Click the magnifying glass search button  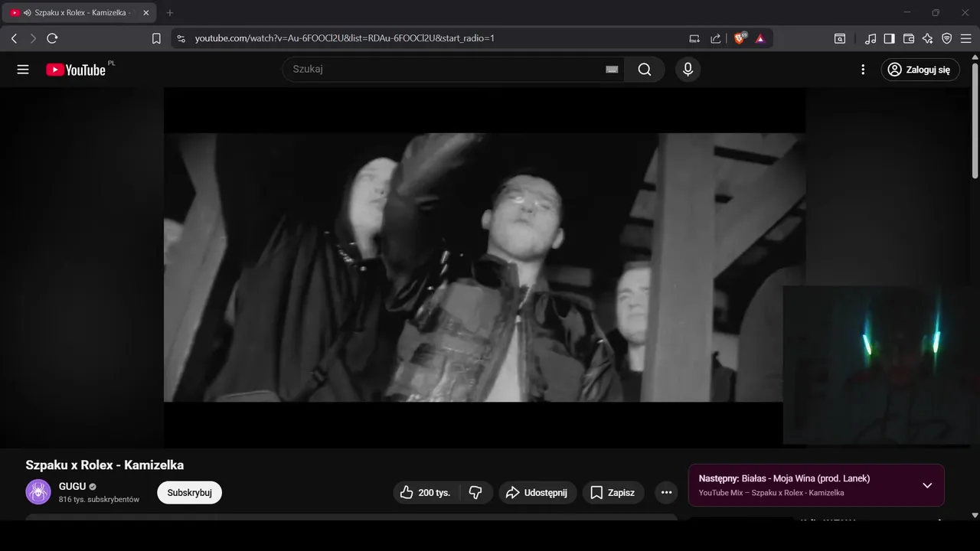tap(645, 70)
